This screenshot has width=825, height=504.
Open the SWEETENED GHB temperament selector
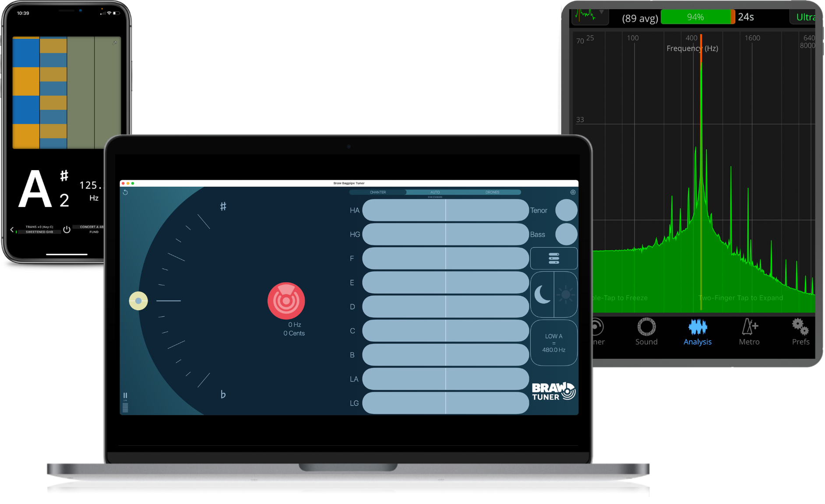point(39,232)
